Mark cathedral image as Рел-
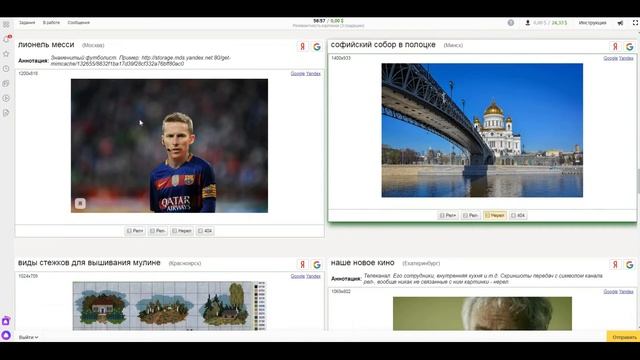Image resolution: width=640 pixels, height=360 pixels. [x=471, y=215]
